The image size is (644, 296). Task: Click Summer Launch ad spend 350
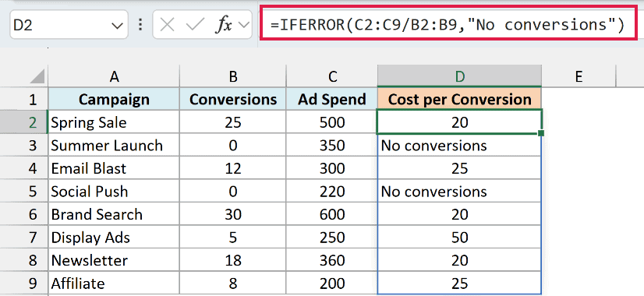[x=332, y=146]
